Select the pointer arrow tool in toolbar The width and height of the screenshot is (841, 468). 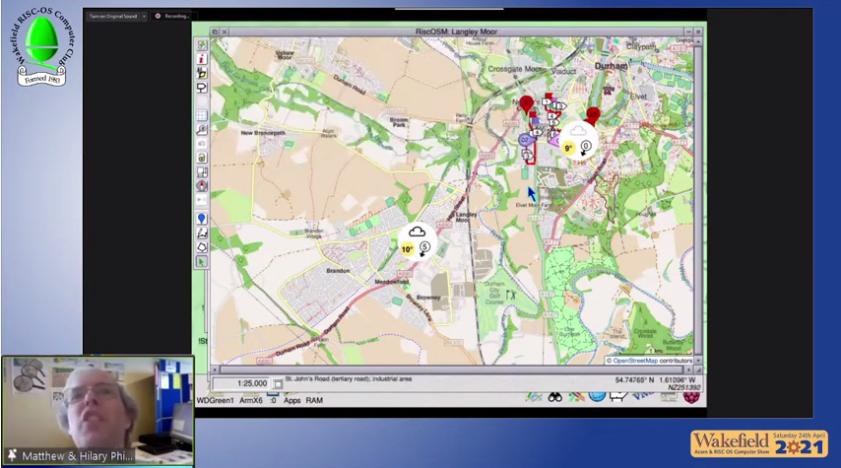(x=202, y=262)
